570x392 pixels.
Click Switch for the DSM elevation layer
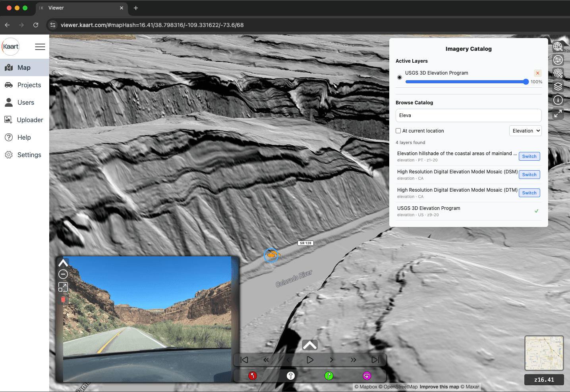coord(529,175)
